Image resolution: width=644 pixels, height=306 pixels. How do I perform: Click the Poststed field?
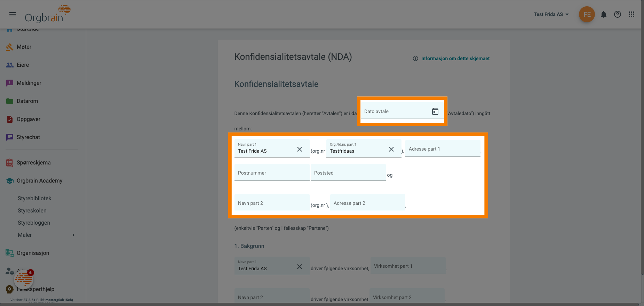pos(348,172)
